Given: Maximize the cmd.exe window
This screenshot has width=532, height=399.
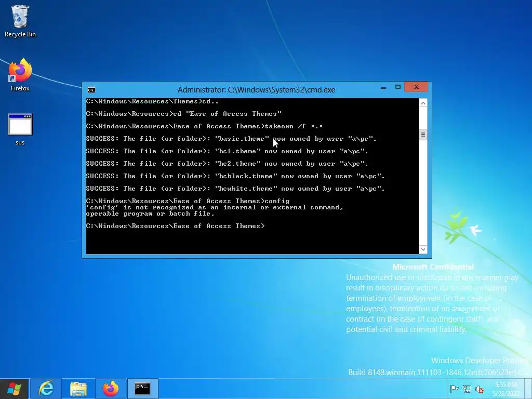Looking at the screenshot, I should (x=398, y=87).
